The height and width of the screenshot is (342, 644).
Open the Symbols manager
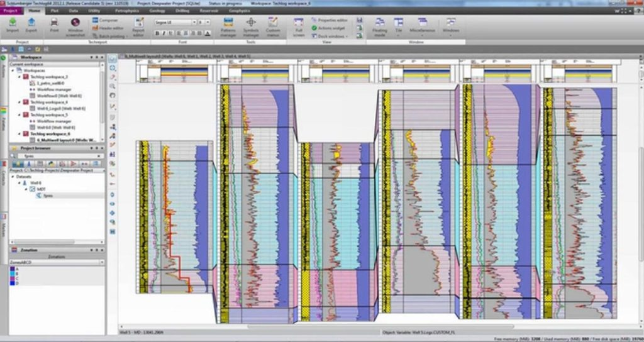tap(251, 27)
